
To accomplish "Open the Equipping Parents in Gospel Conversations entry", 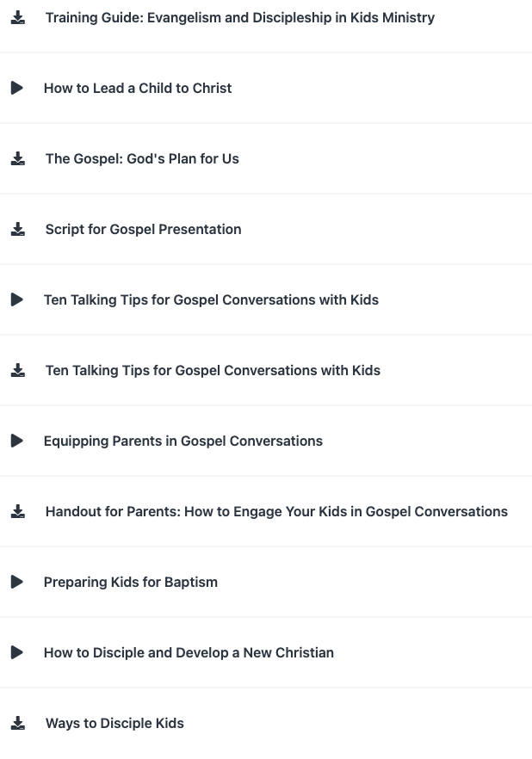I will 182,441.
